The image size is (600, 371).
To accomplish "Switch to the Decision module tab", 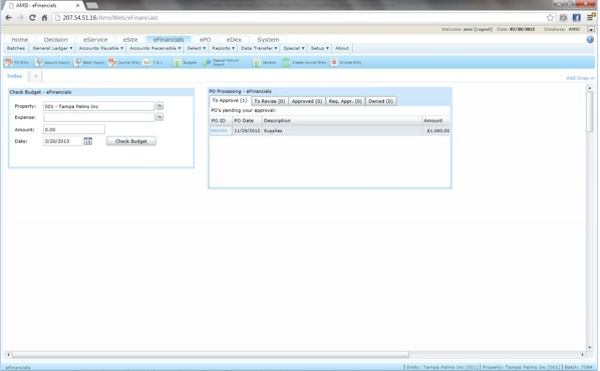I will click(x=55, y=39).
